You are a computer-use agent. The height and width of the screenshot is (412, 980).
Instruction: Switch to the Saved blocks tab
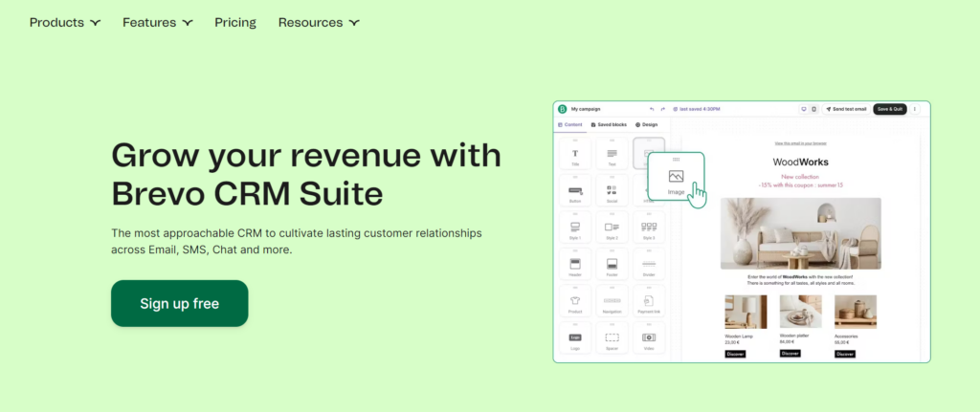point(609,125)
